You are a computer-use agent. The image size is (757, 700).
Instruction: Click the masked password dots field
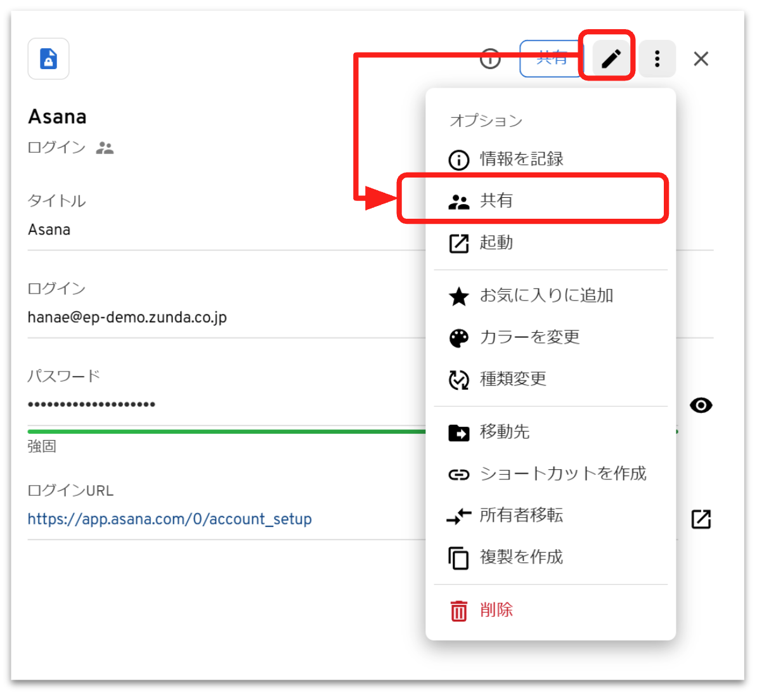[x=92, y=404]
